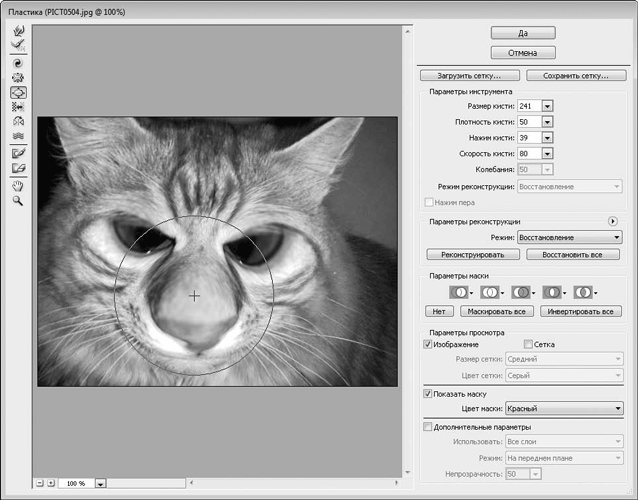Image resolution: width=638 pixels, height=500 pixels.
Task: Click the Да confirmation button
Action: [523, 32]
